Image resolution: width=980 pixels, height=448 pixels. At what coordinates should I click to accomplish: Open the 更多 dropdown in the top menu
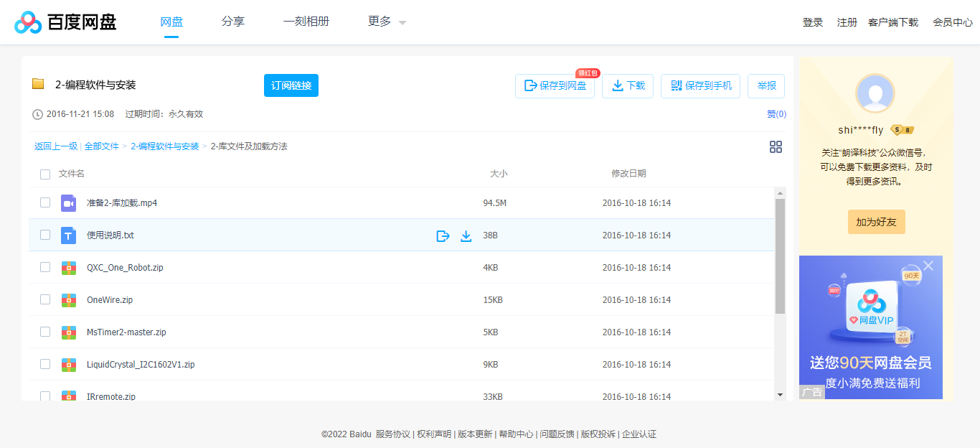pos(385,22)
